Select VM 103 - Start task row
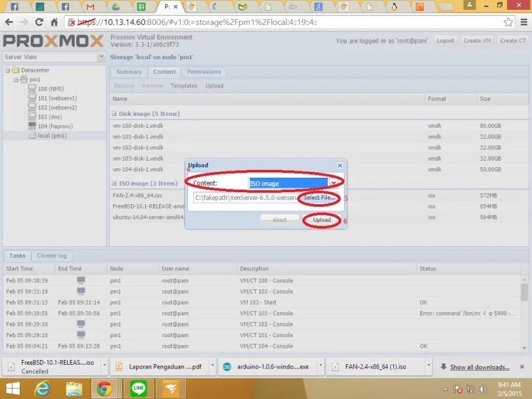532x399 pixels. (262, 303)
